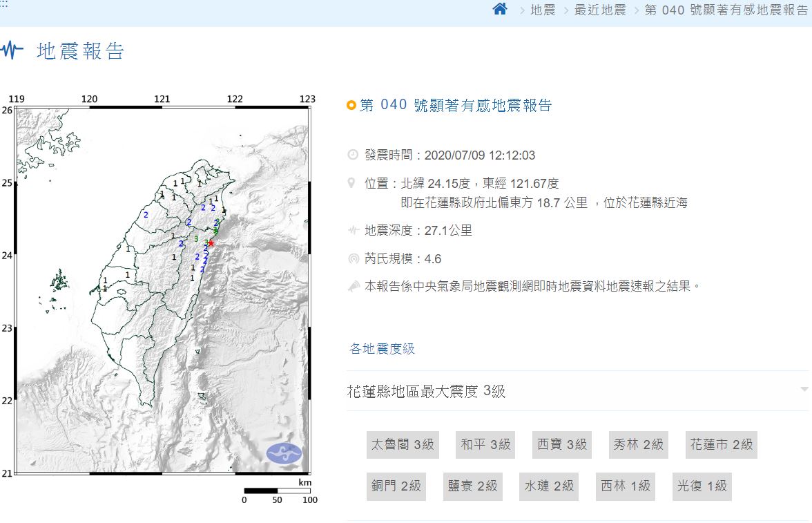Click the pencil icon beside report note

[353, 285]
